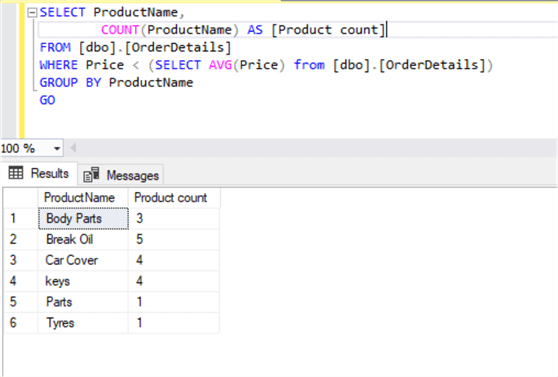Click the Messages tab icon

pyautogui.click(x=91, y=175)
